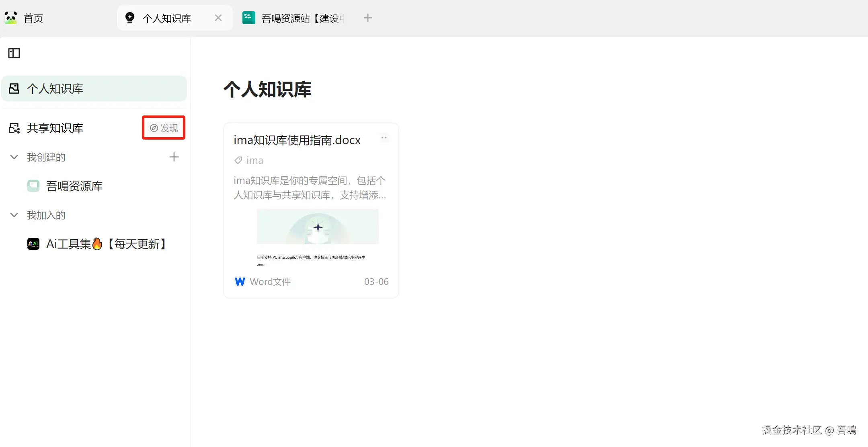Add knowledge base via 我创建的 plus icon

[x=174, y=157]
